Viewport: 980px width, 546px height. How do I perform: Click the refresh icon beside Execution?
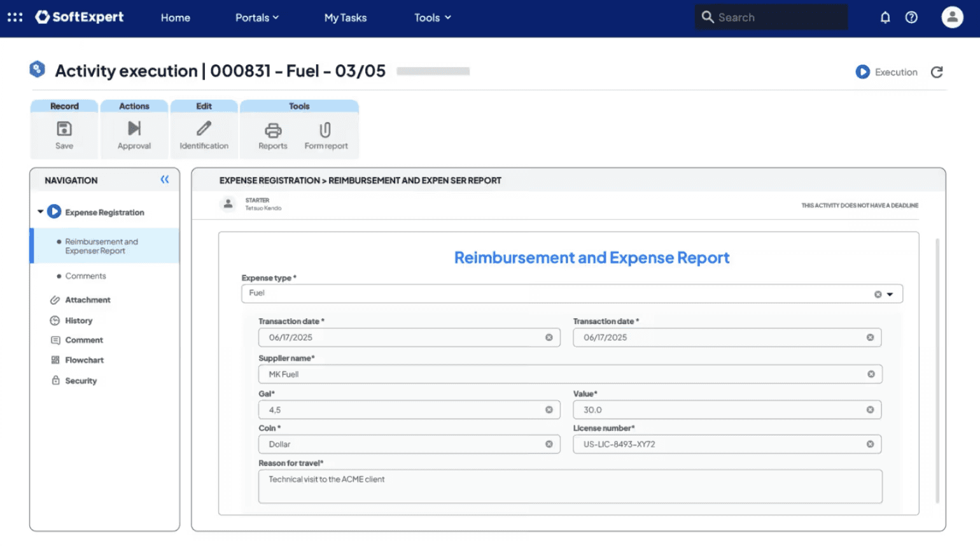(937, 72)
